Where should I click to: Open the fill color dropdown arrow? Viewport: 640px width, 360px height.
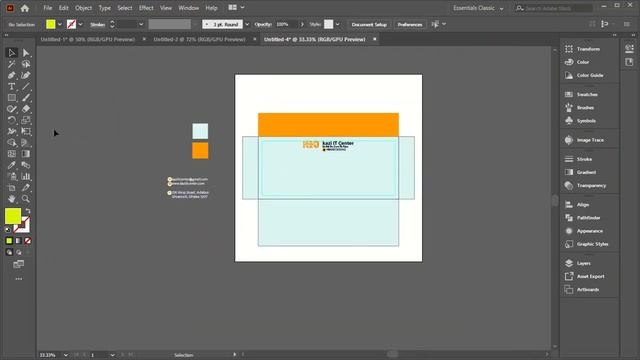click(x=60, y=24)
